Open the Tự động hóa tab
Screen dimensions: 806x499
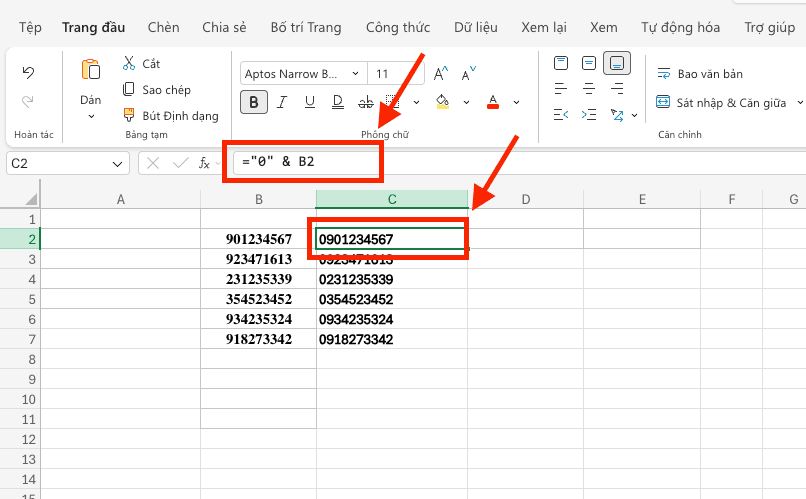tap(680, 27)
